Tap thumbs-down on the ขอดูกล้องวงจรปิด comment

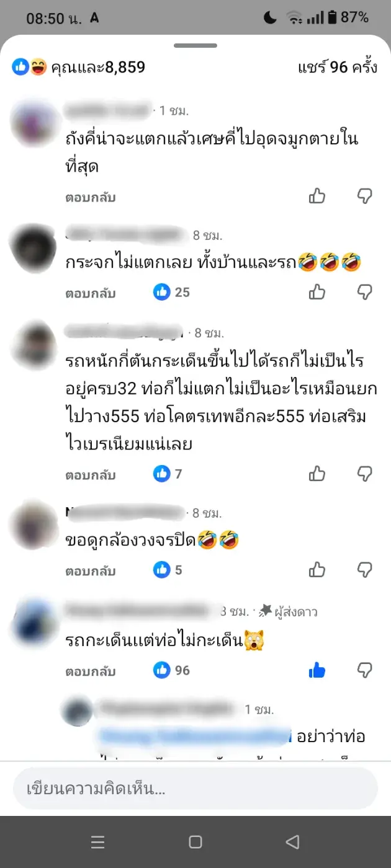(365, 569)
